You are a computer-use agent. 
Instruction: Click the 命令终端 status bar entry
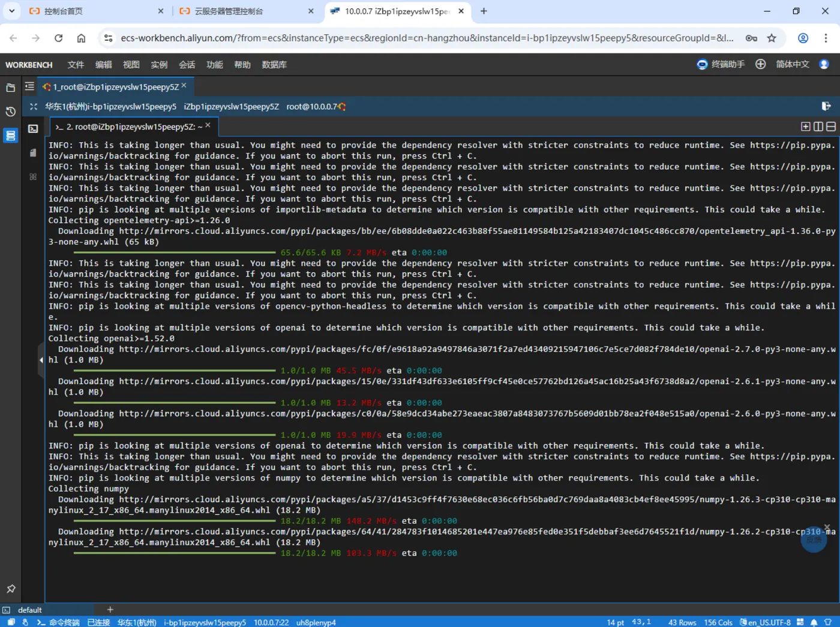click(x=59, y=622)
